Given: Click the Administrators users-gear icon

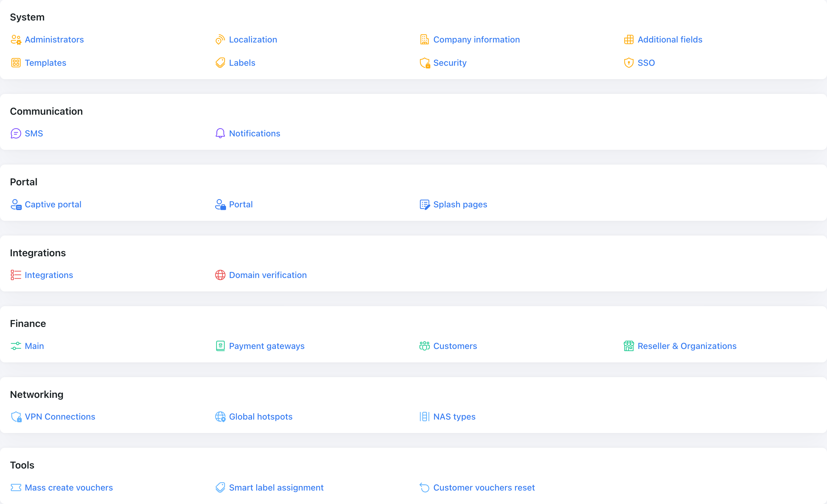Looking at the screenshot, I should point(16,39).
